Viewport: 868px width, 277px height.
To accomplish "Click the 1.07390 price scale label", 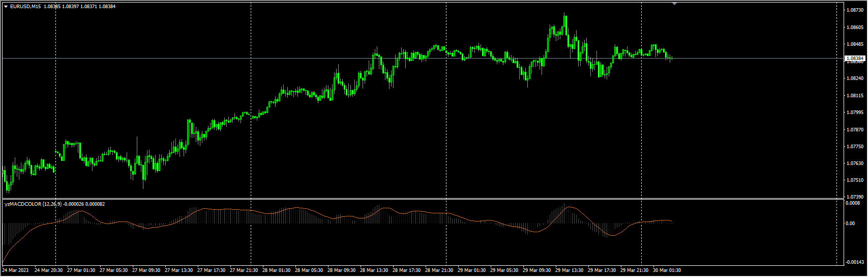I will click(854, 197).
